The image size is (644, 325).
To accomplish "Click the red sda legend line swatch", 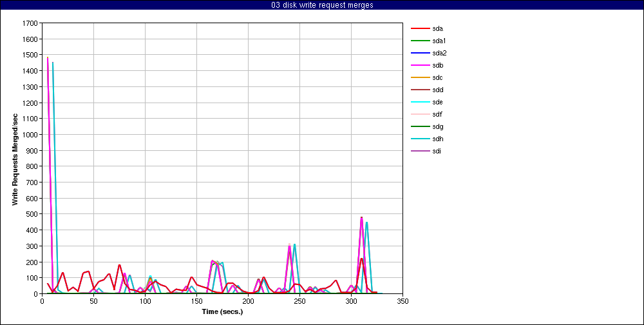I will pos(420,29).
